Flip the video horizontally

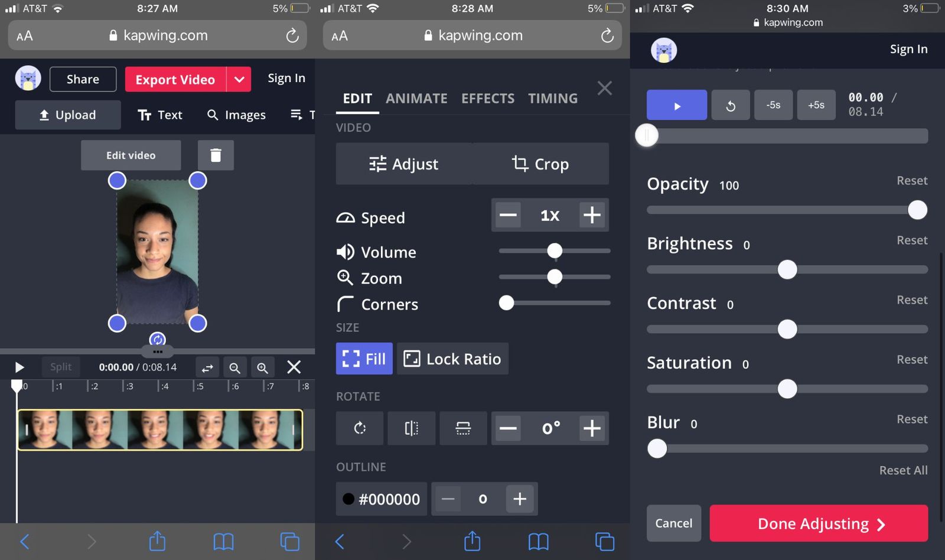pyautogui.click(x=412, y=428)
